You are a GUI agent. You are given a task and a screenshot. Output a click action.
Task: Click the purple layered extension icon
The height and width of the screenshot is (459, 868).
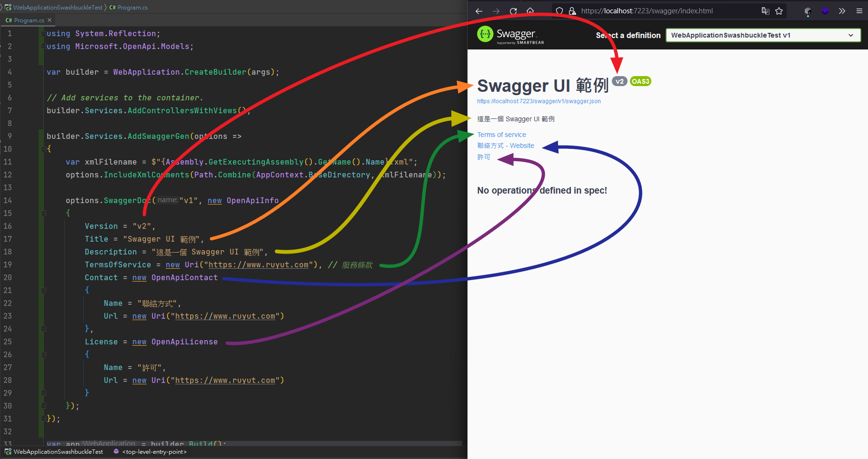(x=825, y=11)
